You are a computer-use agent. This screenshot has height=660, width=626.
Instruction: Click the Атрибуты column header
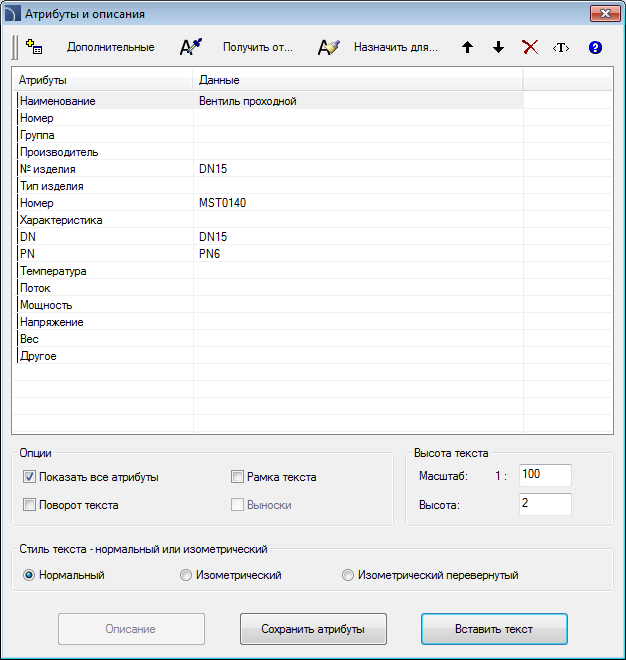pos(103,80)
